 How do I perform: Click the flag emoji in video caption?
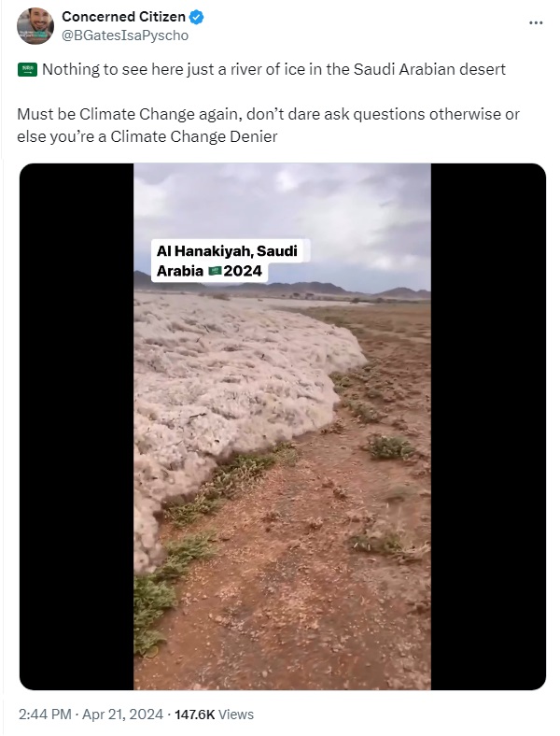(x=215, y=271)
